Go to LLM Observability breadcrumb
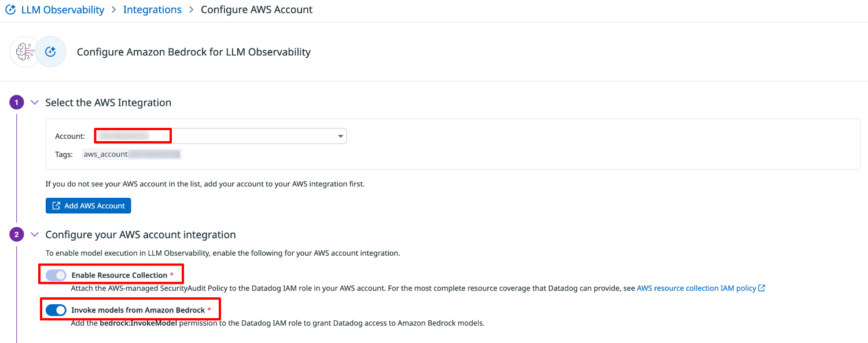 click(x=62, y=10)
